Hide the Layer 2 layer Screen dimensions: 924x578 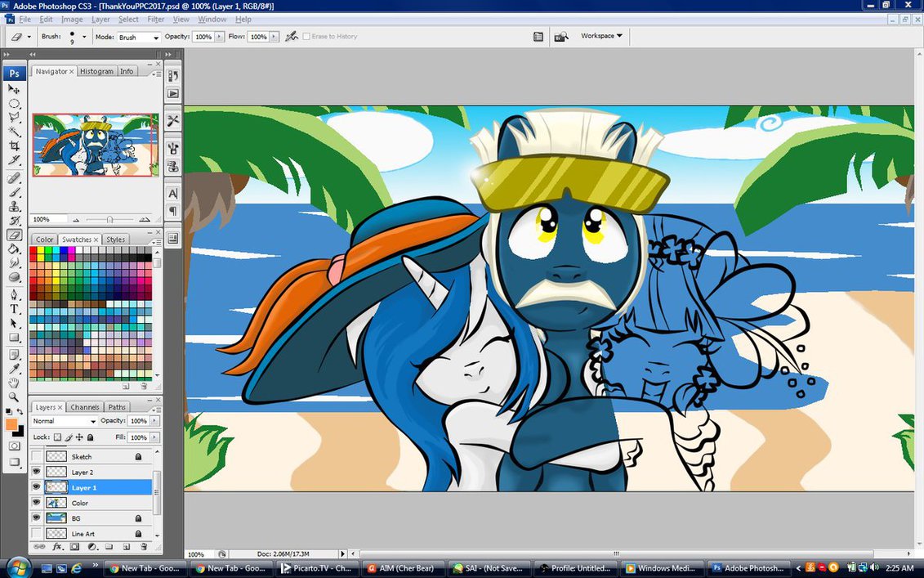(x=36, y=473)
